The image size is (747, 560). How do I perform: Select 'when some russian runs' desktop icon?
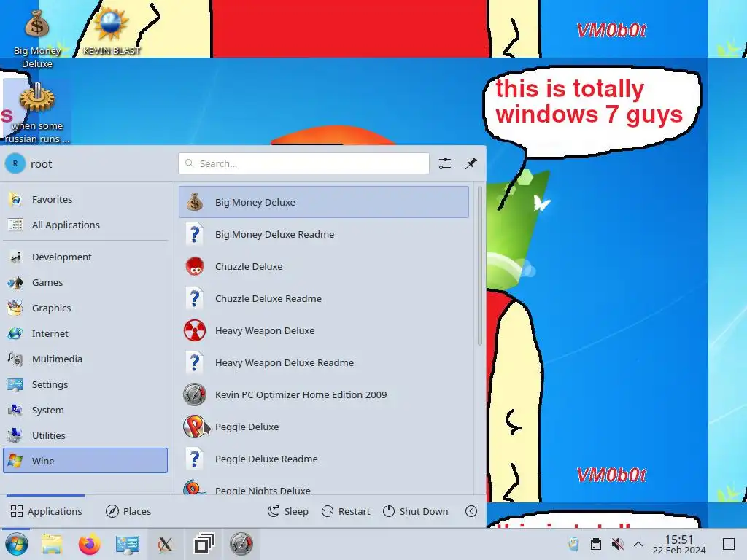click(x=37, y=112)
